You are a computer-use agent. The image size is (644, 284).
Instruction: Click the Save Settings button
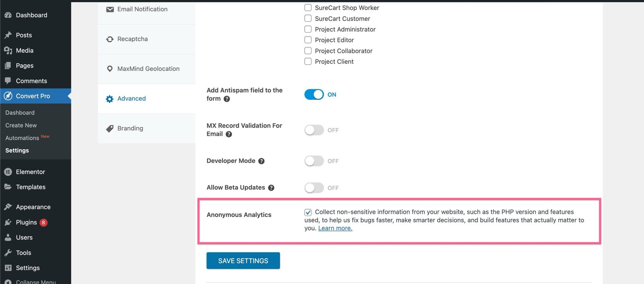[243, 261]
